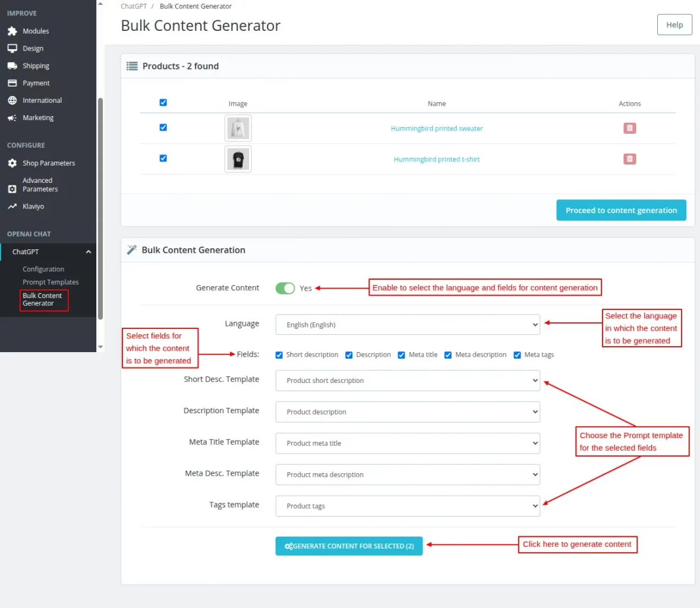Click the Shop Parameters gear icon
700x608 pixels.
tap(13, 163)
